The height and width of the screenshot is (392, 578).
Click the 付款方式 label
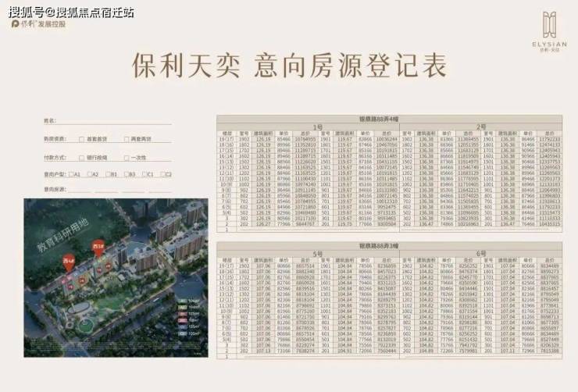point(55,158)
